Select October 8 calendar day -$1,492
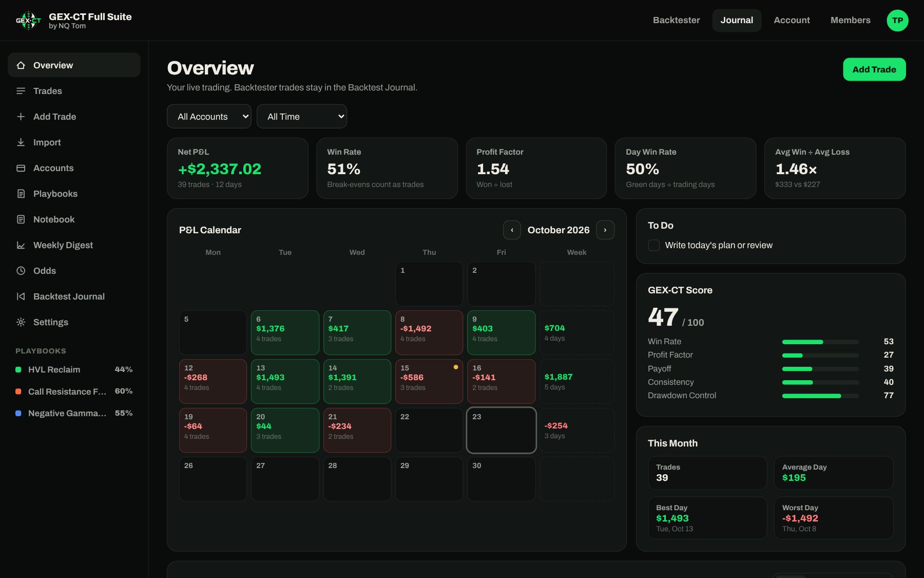 point(429,332)
